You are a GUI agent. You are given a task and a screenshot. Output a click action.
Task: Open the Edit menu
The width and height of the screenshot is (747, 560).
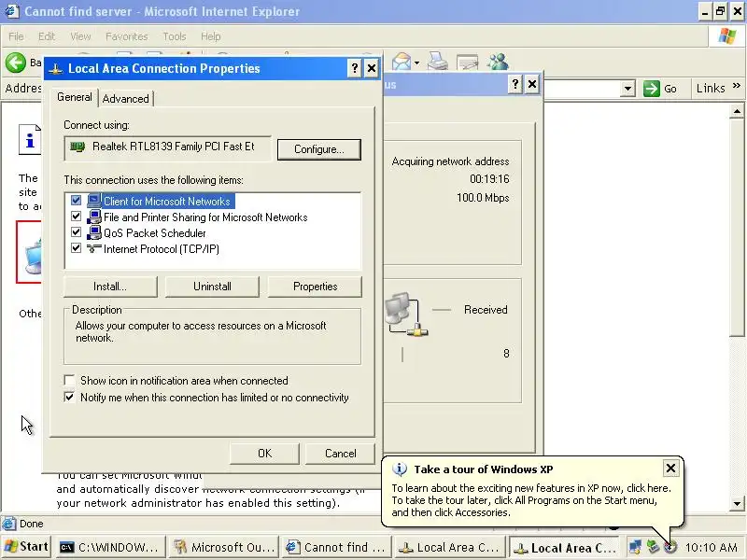(x=47, y=36)
